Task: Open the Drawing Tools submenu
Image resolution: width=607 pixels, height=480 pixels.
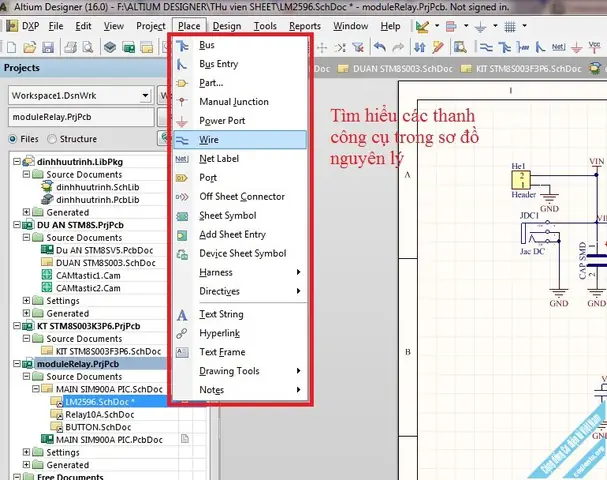Action: [x=240, y=371]
